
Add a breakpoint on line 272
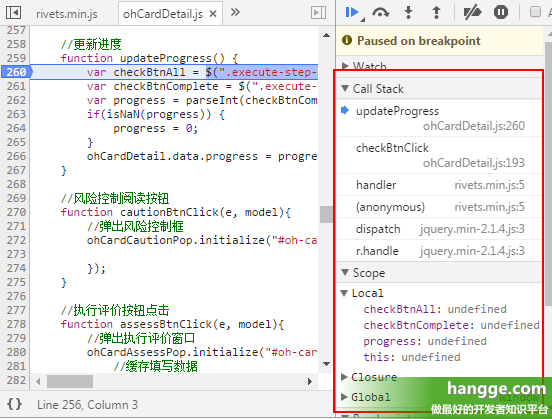coord(16,240)
